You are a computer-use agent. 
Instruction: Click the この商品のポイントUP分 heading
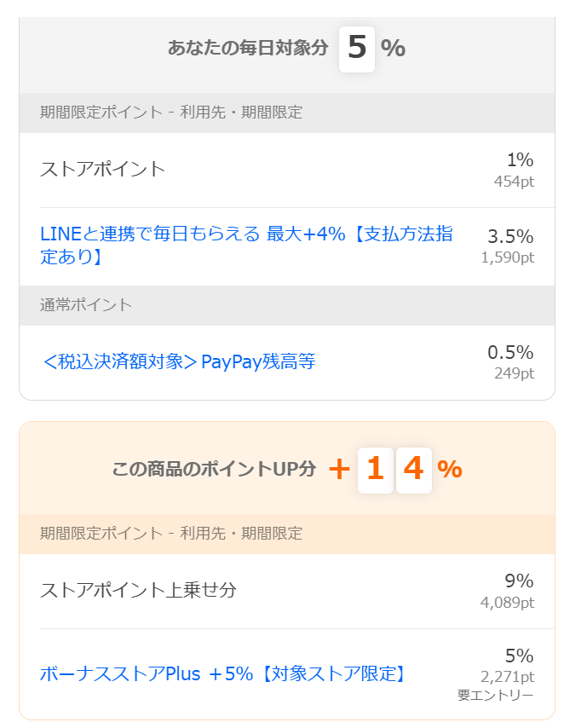coord(214,469)
